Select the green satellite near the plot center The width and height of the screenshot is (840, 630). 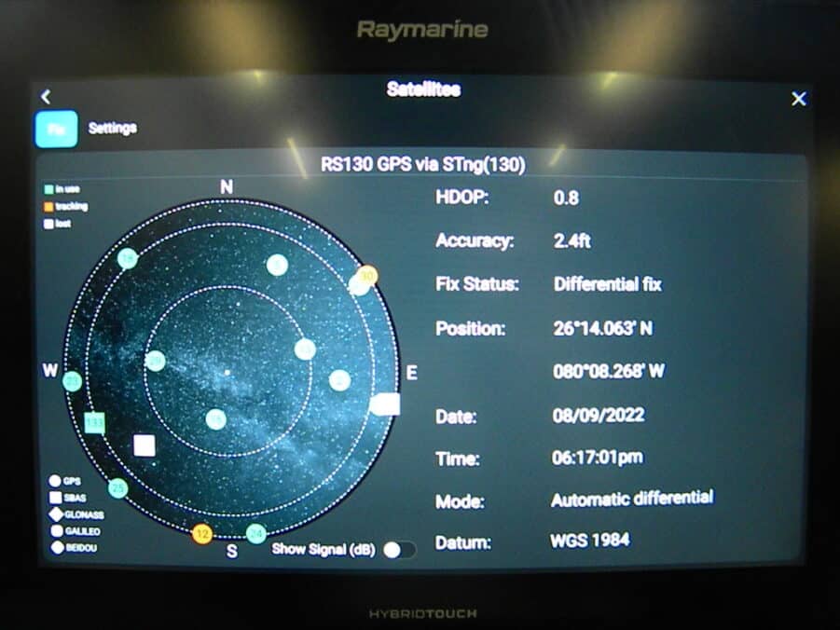218,421
